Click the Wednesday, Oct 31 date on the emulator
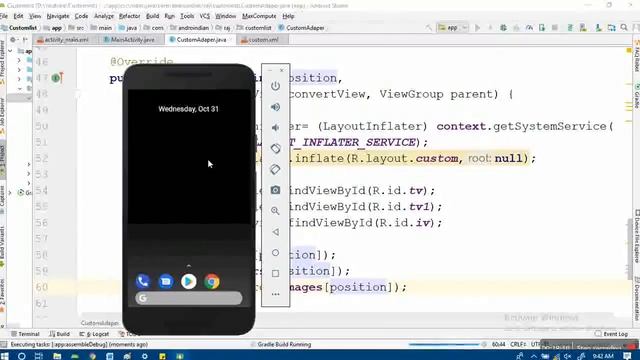 [188, 109]
